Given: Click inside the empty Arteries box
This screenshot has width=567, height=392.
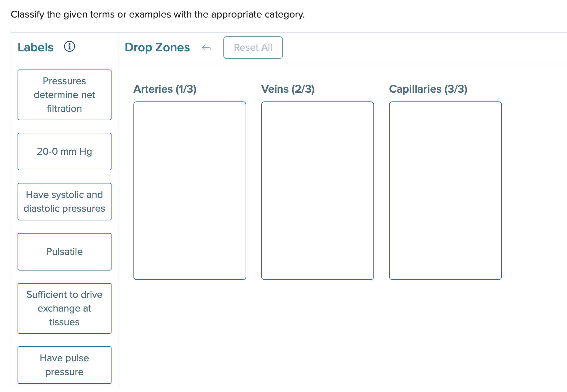Looking at the screenshot, I should click(x=190, y=190).
